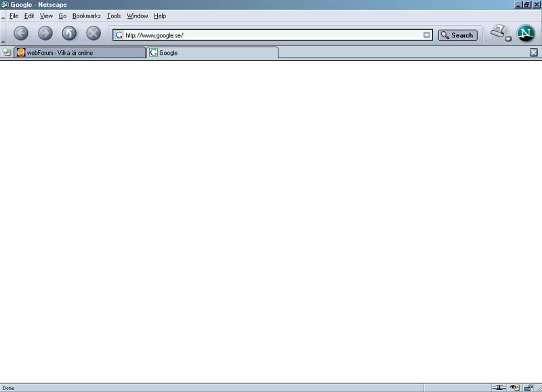
Task: Click the URL field showing http://www.google.se/
Action: click(x=273, y=35)
